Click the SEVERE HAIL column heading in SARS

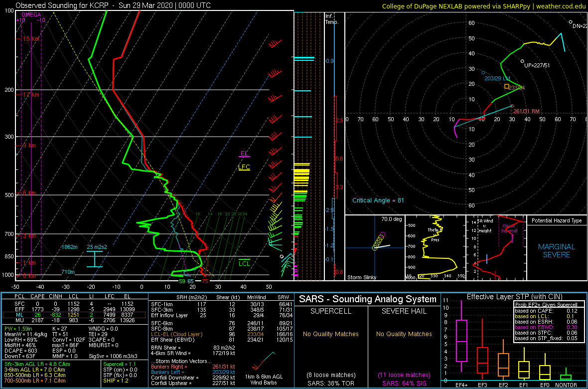[405, 312]
